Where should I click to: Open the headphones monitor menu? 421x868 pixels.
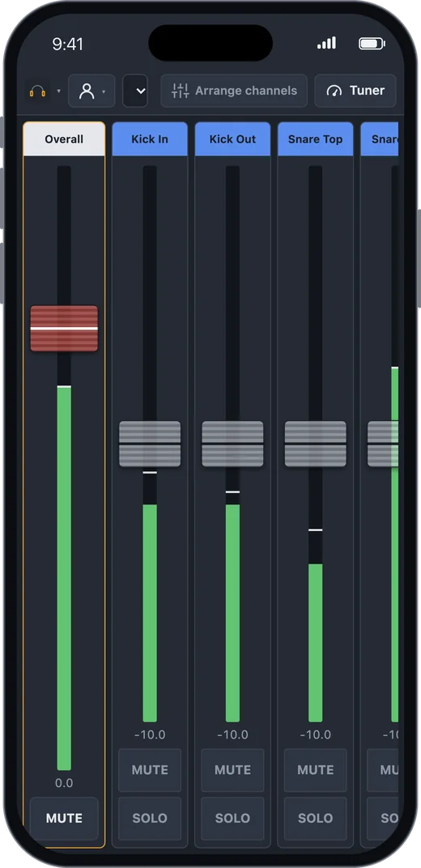[x=37, y=91]
